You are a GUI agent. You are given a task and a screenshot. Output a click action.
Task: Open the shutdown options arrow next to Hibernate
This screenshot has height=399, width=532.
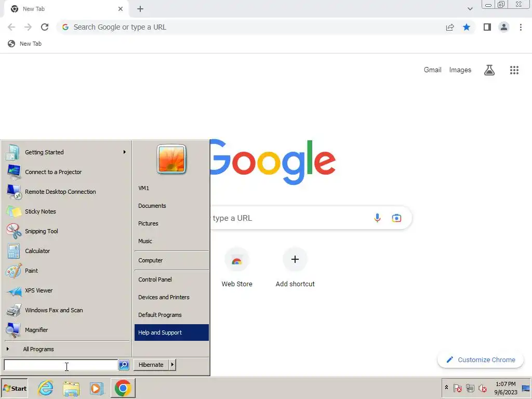[x=172, y=365]
